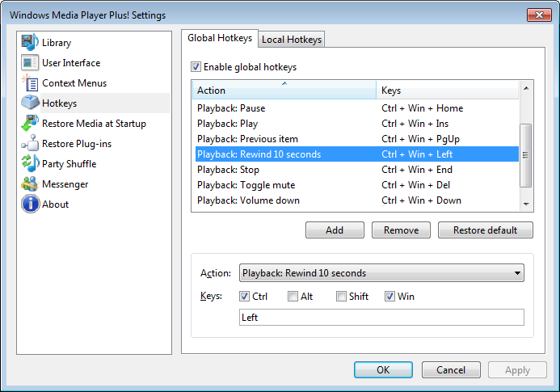Click the Remove hotkey button

click(x=401, y=230)
